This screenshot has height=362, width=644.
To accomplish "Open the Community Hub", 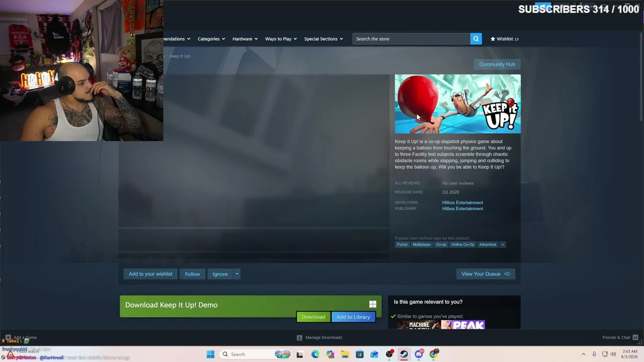I will pyautogui.click(x=497, y=64).
